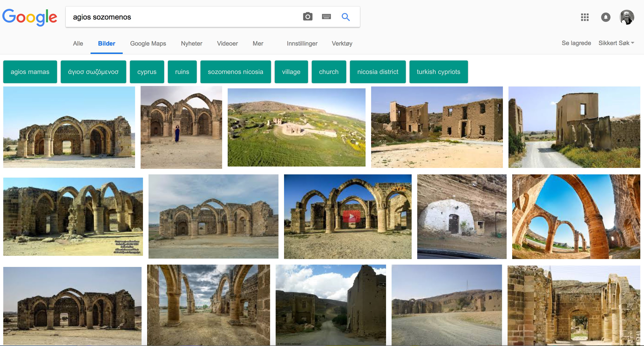Select the 'turkish cypriots' filter chip
This screenshot has width=644, height=346.
click(x=438, y=72)
